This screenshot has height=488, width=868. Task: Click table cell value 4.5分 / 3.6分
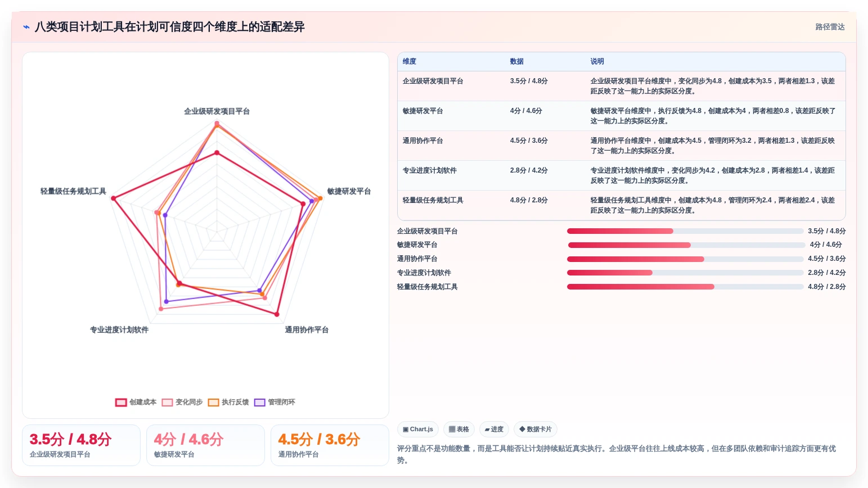click(x=529, y=141)
